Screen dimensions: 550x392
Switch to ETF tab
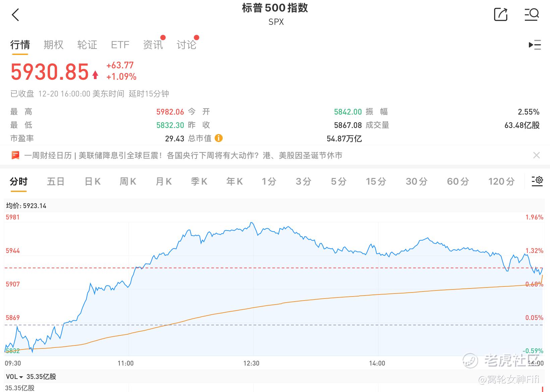(x=120, y=45)
